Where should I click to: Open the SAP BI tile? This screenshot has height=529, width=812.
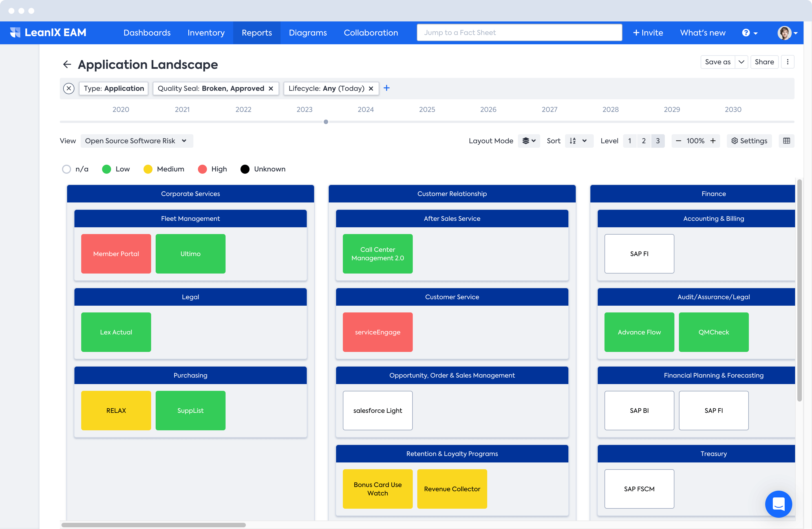pos(639,411)
